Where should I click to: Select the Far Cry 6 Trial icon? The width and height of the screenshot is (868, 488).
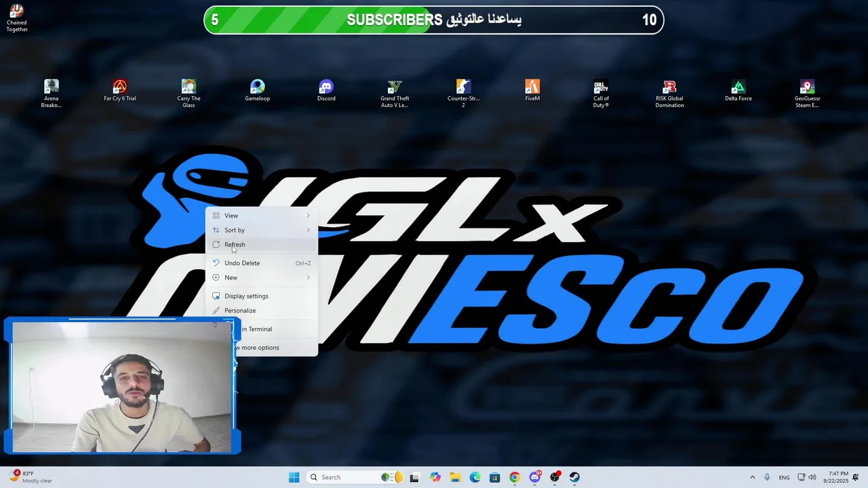(x=120, y=91)
